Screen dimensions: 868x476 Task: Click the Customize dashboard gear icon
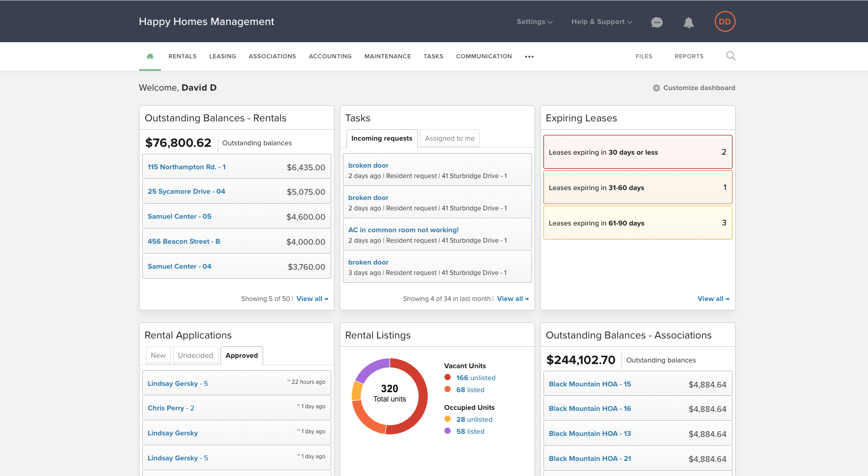(656, 88)
